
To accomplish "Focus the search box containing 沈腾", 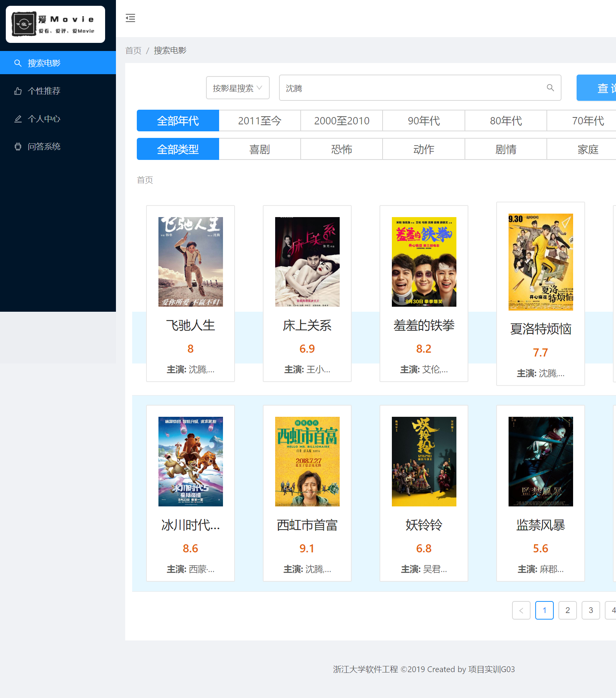I will pos(420,88).
